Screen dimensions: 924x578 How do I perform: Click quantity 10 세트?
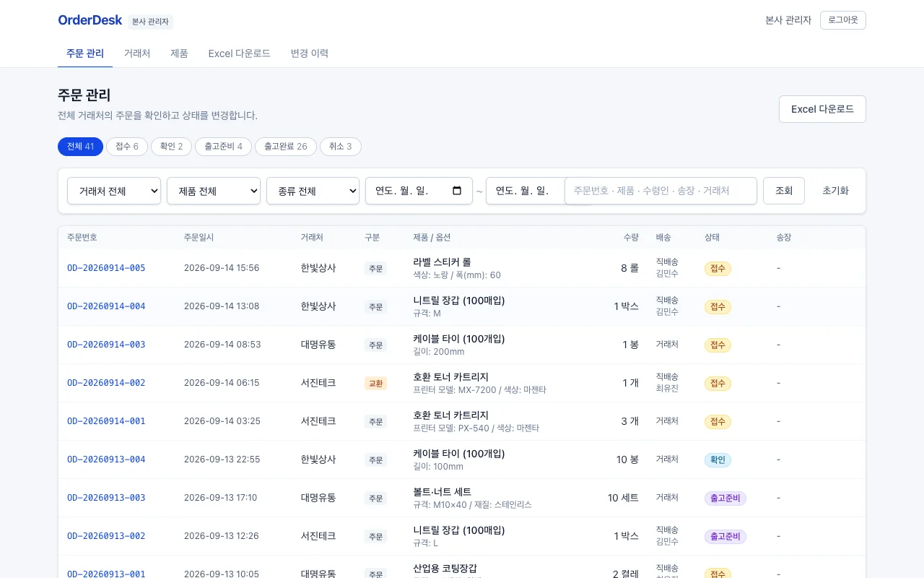pyautogui.click(x=623, y=498)
